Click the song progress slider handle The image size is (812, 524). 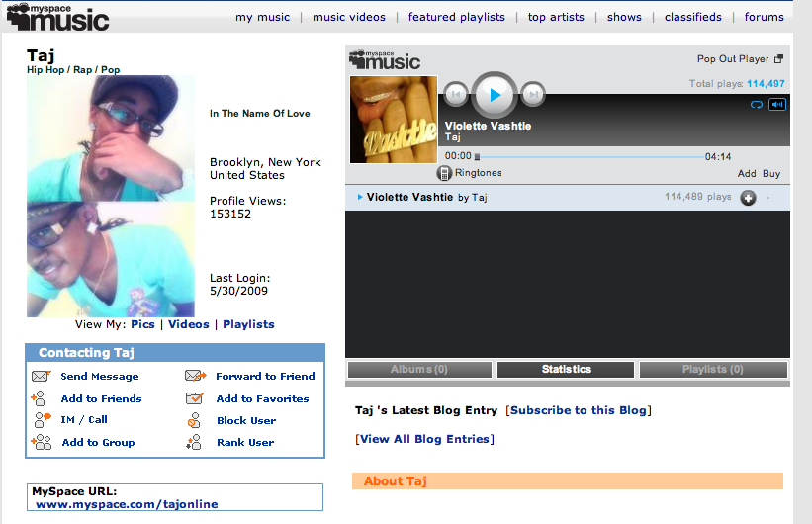477,156
